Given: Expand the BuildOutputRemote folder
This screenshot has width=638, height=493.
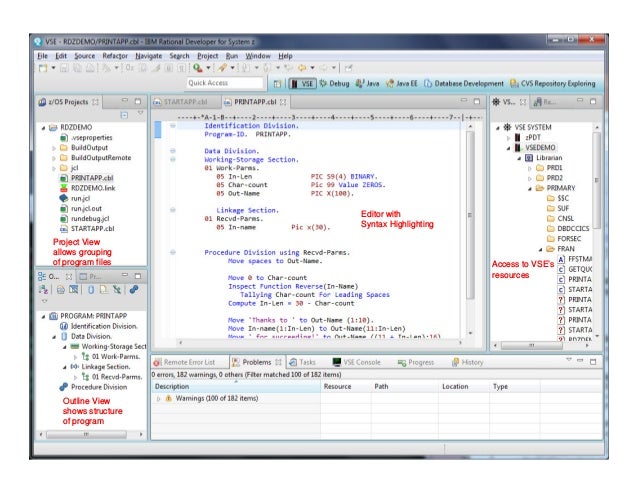Looking at the screenshot, I should coord(54,158).
